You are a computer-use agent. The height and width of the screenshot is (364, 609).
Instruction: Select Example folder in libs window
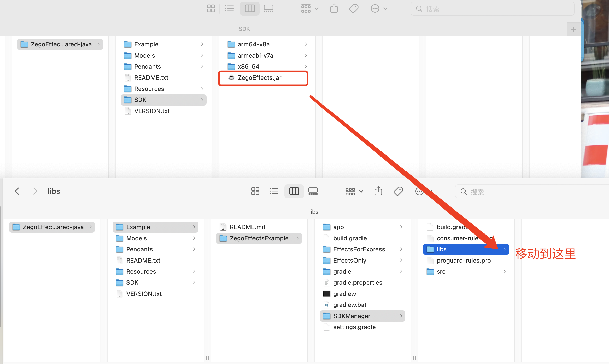[x=156, y=227]
